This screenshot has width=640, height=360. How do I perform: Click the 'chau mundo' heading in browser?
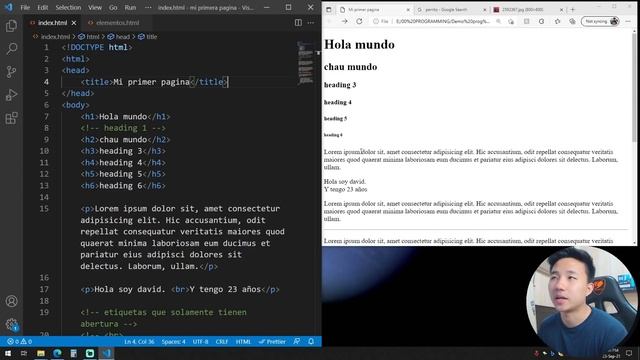tap(350, 67)
